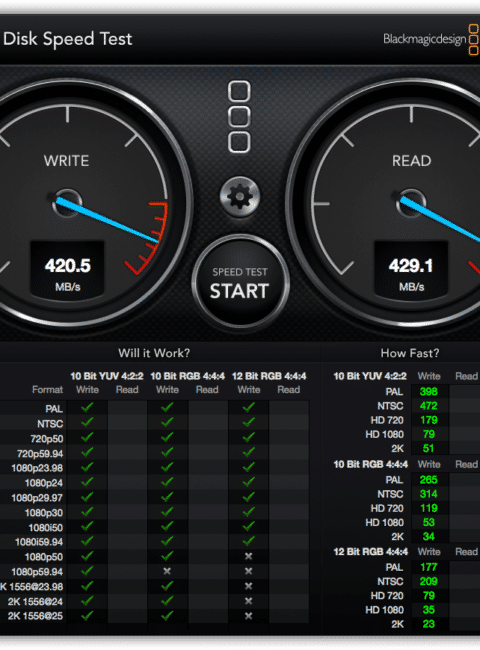This screenshot has height=650, width=480.
Task: Click the READ gauge label
Action: click(x=412, y=161)
